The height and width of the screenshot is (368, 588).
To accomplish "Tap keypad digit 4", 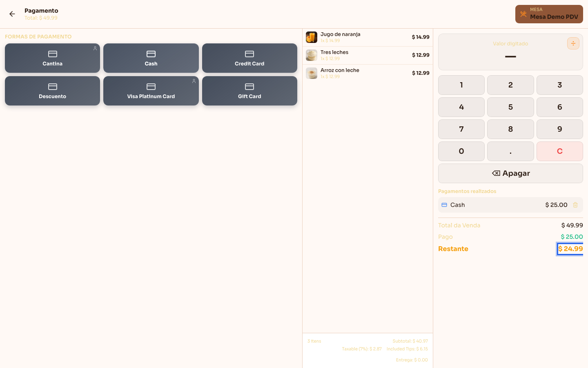I will [461, 107].
